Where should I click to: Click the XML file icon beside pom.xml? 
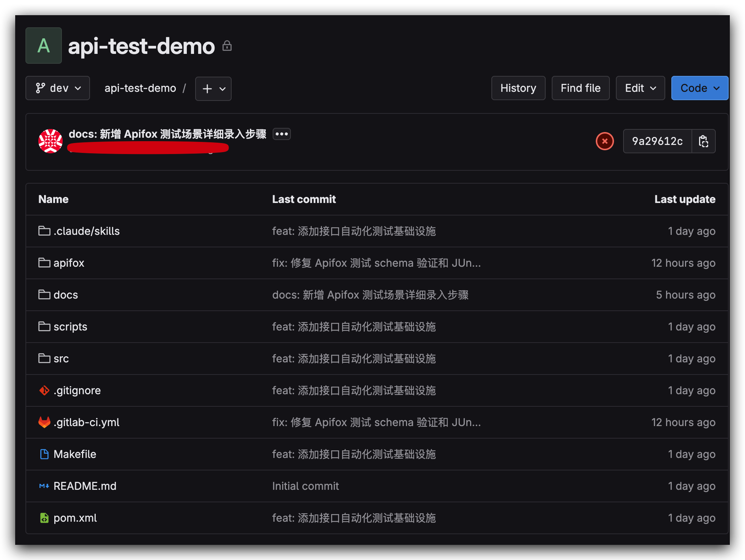point(44,518)
